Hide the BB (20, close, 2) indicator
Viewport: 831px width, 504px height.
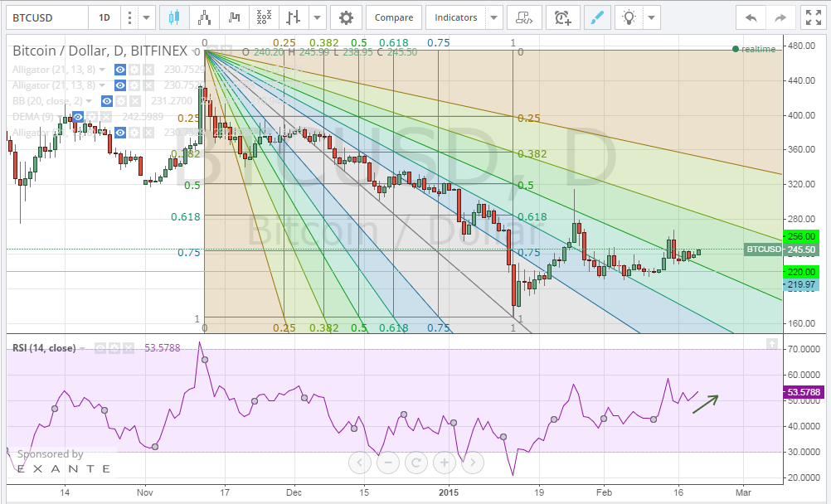coord(106,101)
